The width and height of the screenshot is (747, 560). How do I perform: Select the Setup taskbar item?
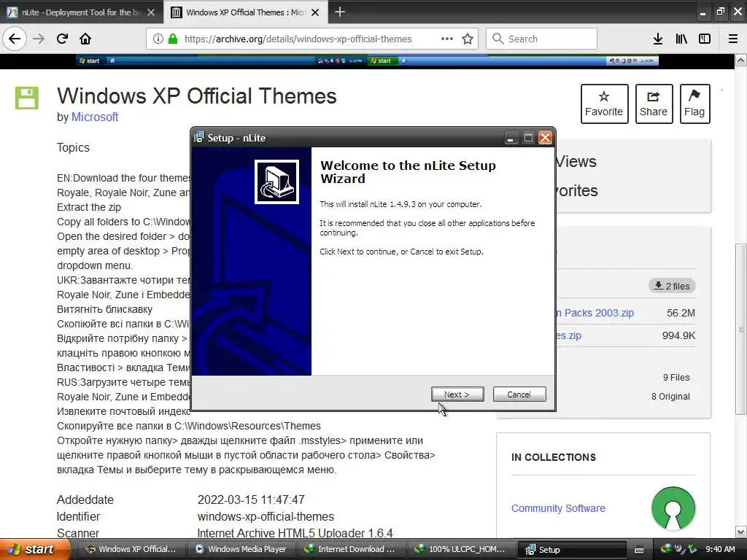[x=571, y=549]
